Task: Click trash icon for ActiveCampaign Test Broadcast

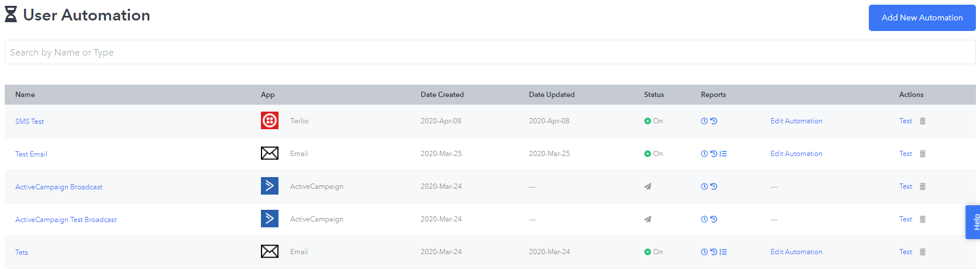Action: pyautogui.click(x=923, y=219)
